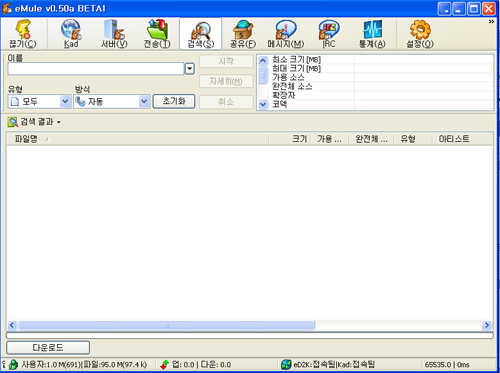
Task: Click the Complete Sources (완전체 소스) filter row
Action: [380, 86]
